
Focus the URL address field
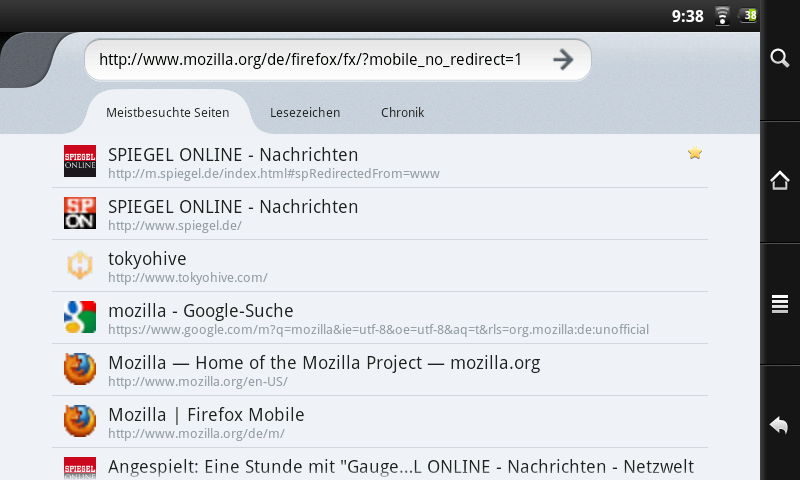click(310, 60)
